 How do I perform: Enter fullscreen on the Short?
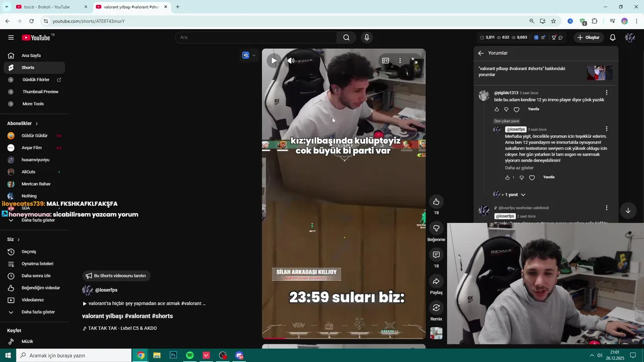414,60
